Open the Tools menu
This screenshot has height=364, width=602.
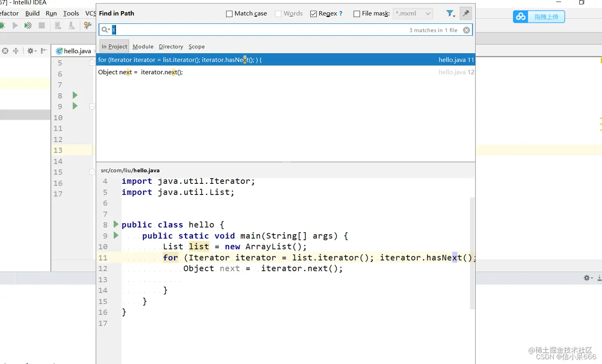point(71,13)
